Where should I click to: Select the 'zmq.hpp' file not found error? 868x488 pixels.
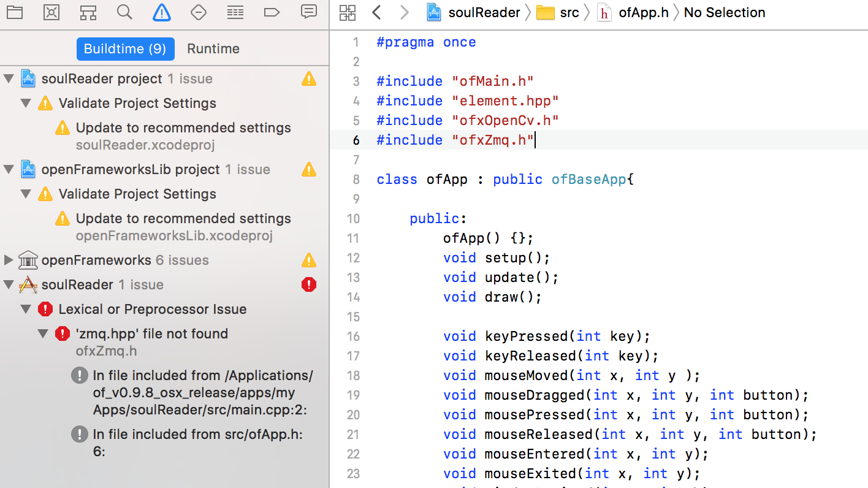[151, 334]
